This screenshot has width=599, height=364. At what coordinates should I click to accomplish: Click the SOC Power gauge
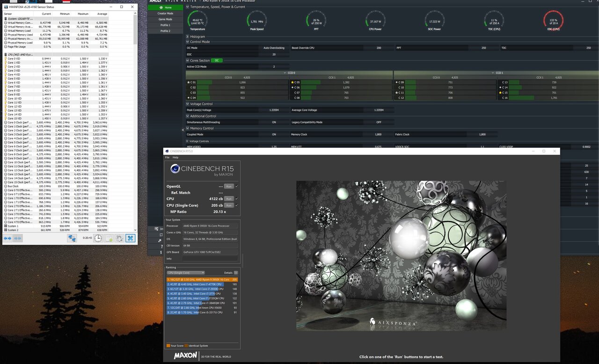click(434, 20)
